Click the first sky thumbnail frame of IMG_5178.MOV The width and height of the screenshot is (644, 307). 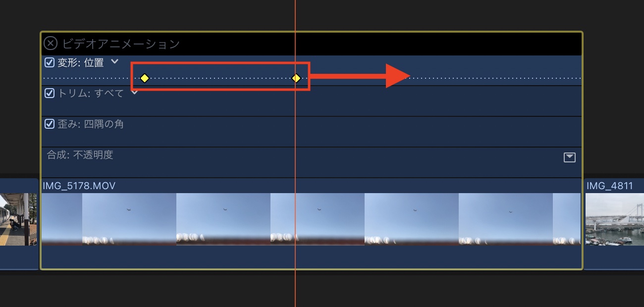(62, 219)
